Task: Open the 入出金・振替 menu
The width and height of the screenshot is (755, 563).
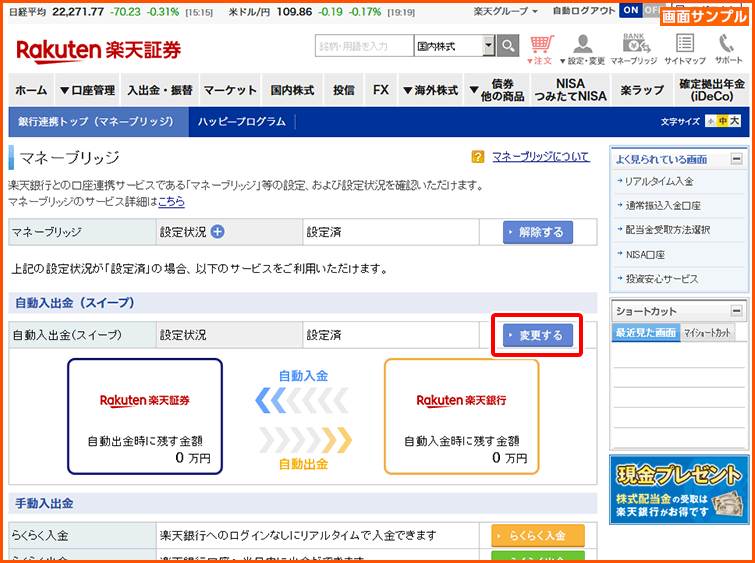Action: coord(160,90)
